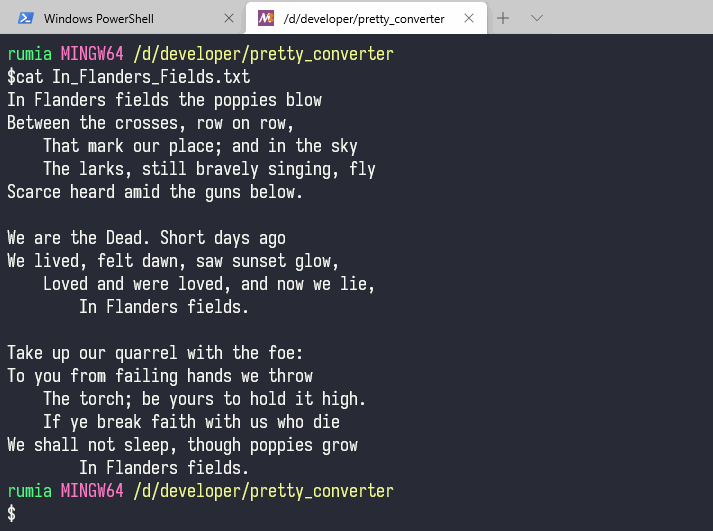The height and width of the screenshot is (531, 713).
Task: Click the PowerShell icon in tab
Action: click(x=25, y=18)
